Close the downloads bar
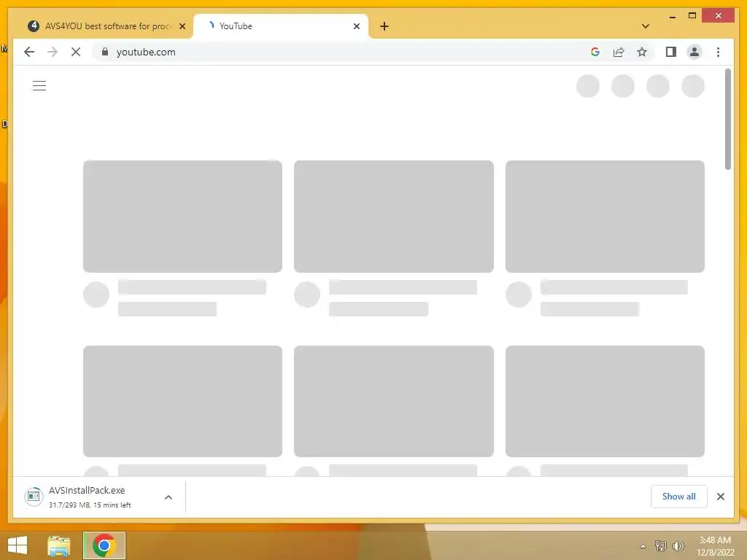 tap(720, 497)
